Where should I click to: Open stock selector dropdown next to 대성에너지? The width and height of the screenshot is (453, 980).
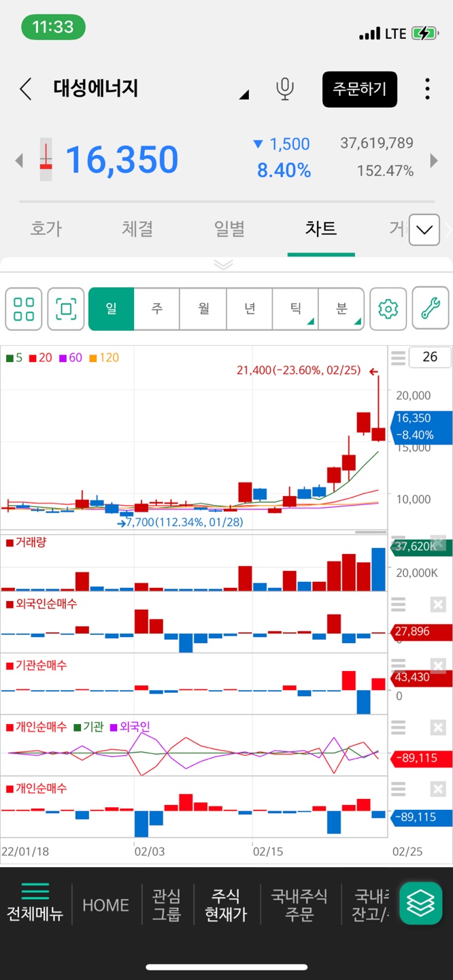244,95
